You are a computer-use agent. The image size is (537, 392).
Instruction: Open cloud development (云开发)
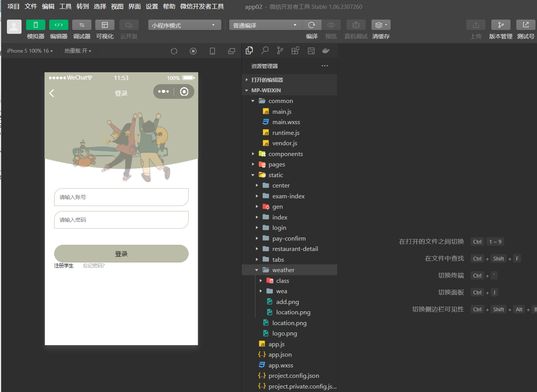tap(129, 25)
